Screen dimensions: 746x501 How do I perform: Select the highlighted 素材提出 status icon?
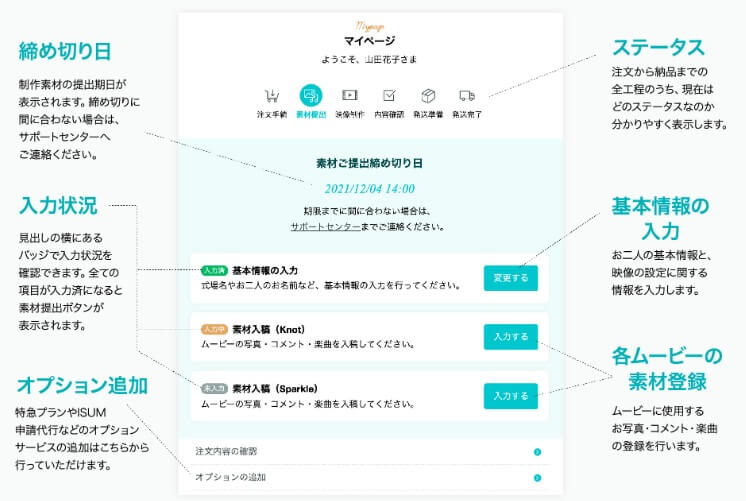click(x=310, y=96)
